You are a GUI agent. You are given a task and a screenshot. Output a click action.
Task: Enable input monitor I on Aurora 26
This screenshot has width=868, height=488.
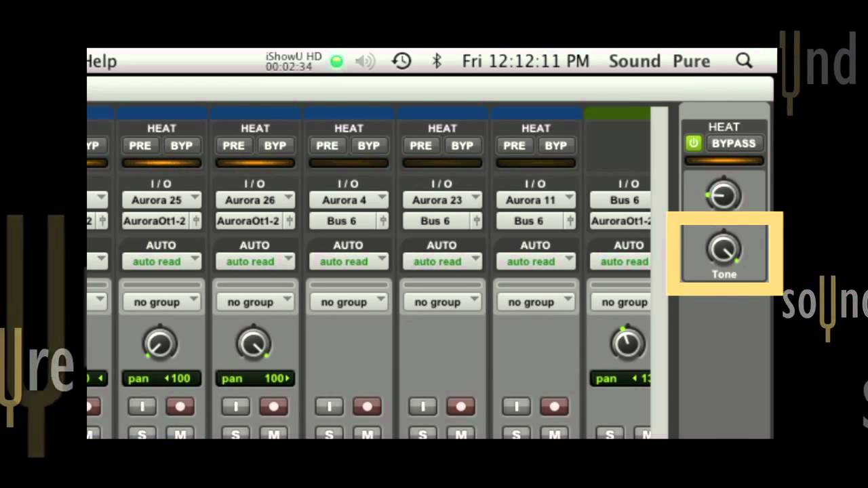click(x=236, y=406)
